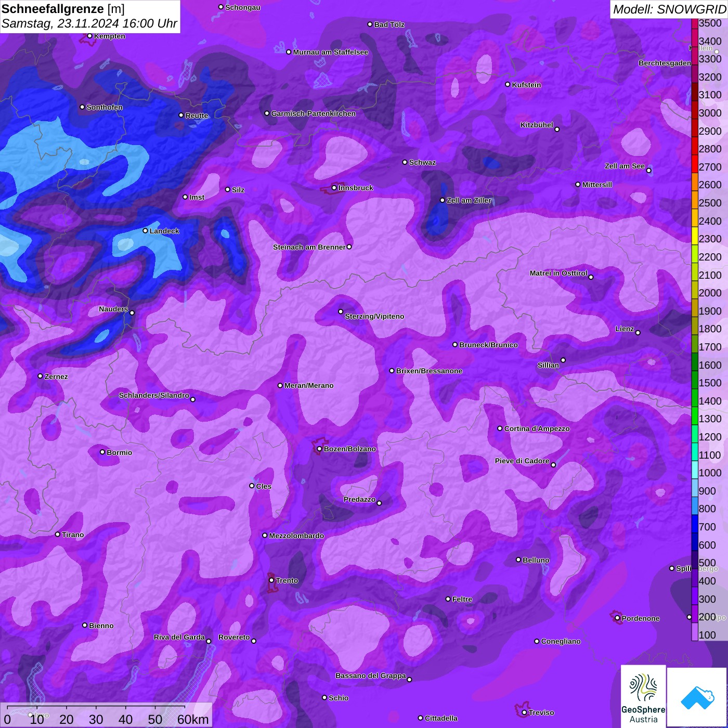
Task: Click the Nauders location dot
Action: coord(132,313)
